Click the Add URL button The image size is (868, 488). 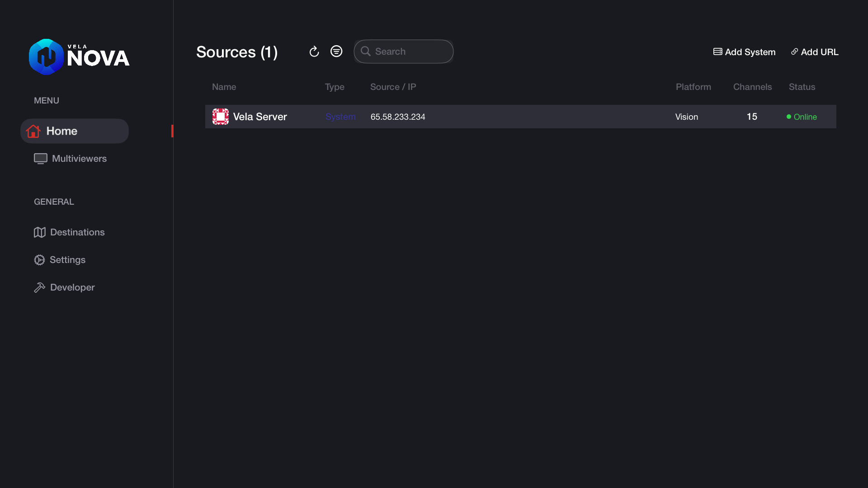[815, 52]
